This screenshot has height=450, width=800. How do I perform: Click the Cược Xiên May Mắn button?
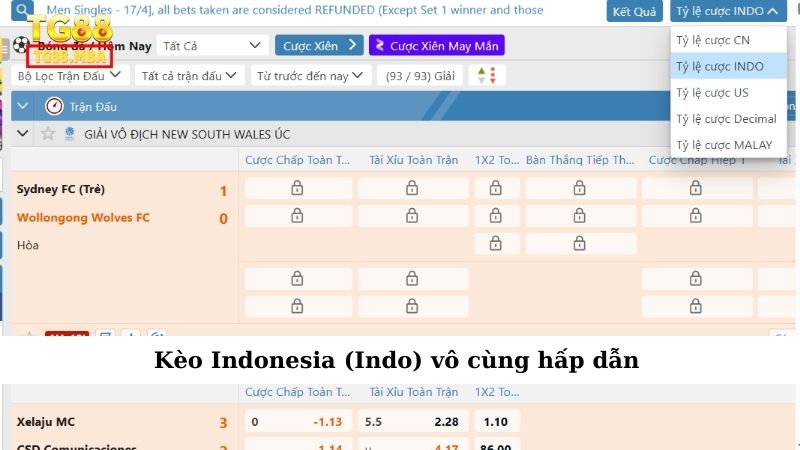(x=437, y=45)
